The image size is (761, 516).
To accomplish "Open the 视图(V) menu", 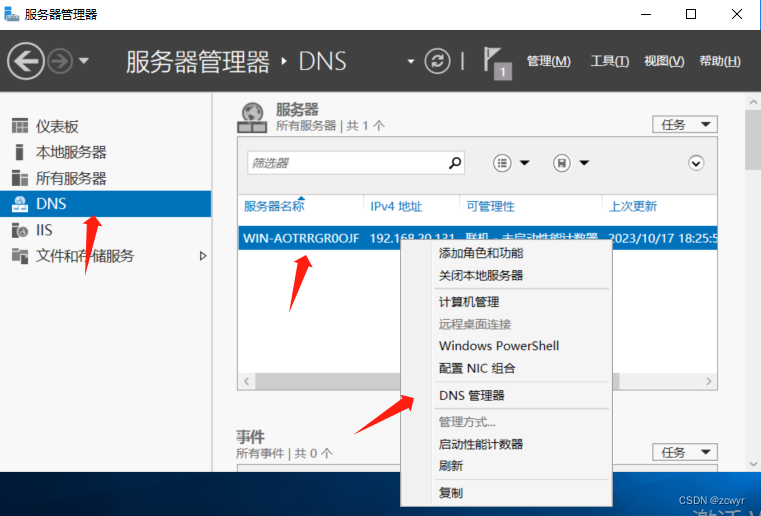I will coord(664,61).
